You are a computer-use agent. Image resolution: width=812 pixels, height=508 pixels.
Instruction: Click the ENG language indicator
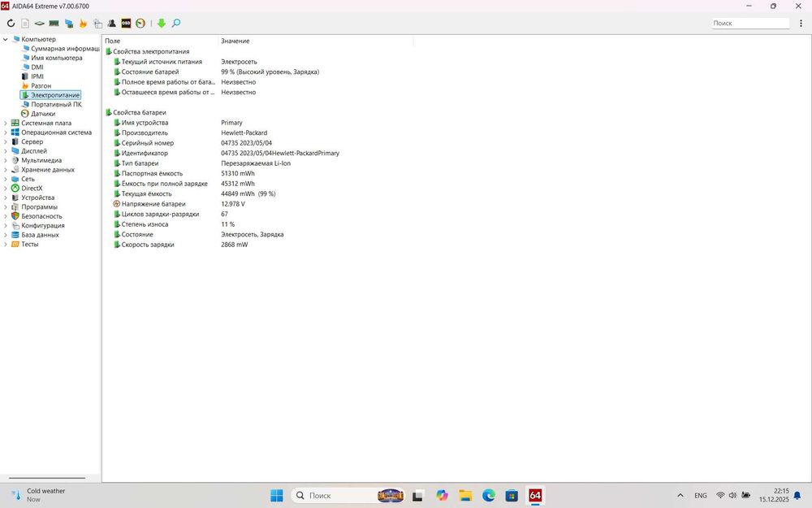pos(701,496)
